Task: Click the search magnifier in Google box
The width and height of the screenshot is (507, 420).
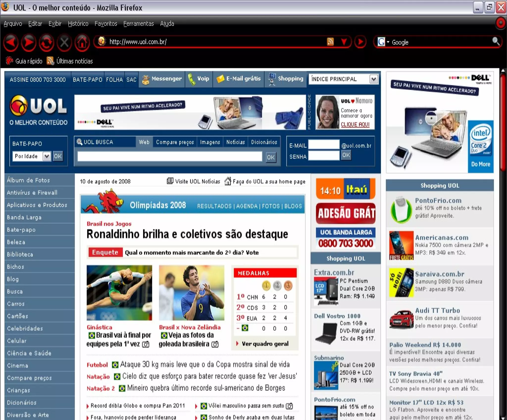Action: pos(496,41)
